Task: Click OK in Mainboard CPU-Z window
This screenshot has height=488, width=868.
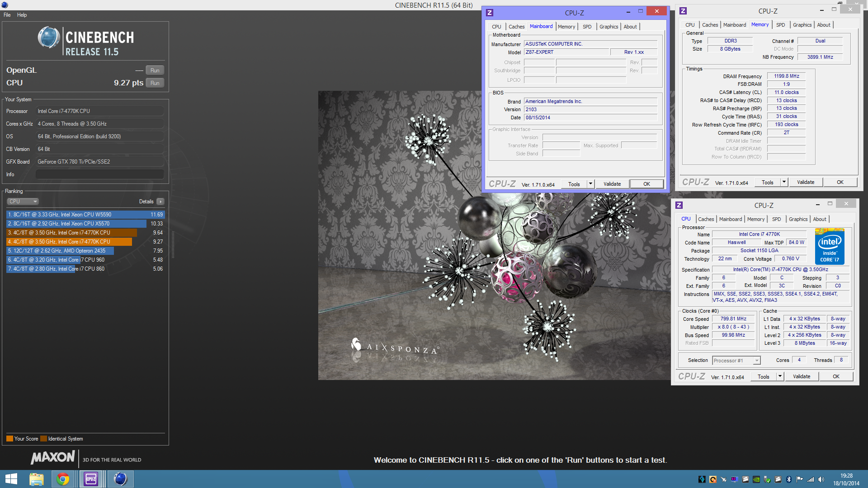Action: (x=646, y=184)
